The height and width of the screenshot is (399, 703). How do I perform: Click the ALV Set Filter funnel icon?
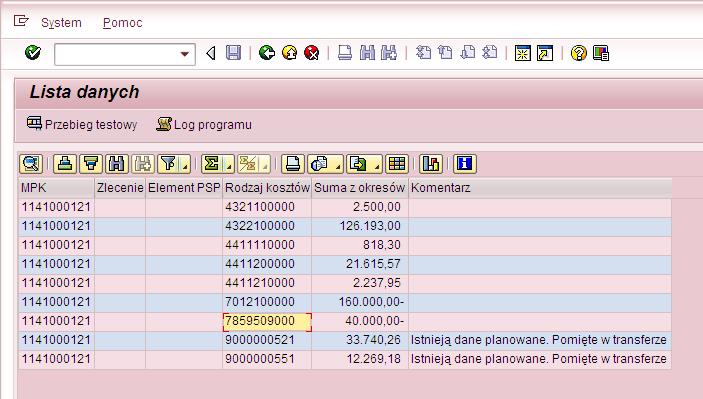[x=169, y=164]
